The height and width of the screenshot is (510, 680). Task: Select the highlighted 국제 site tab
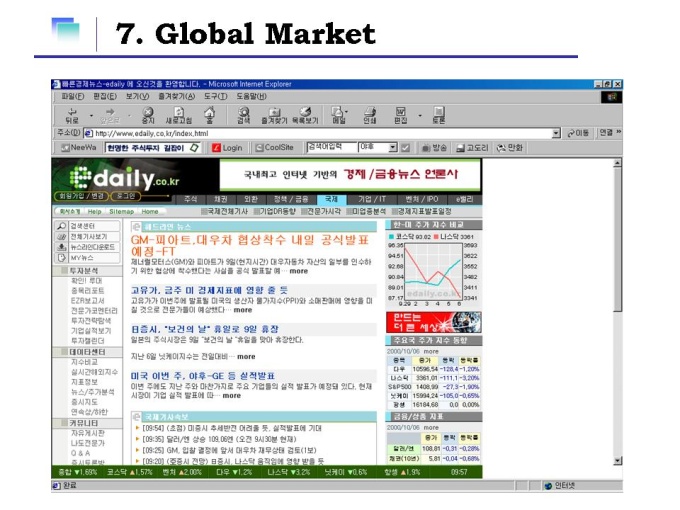click(x=331, y=199)
